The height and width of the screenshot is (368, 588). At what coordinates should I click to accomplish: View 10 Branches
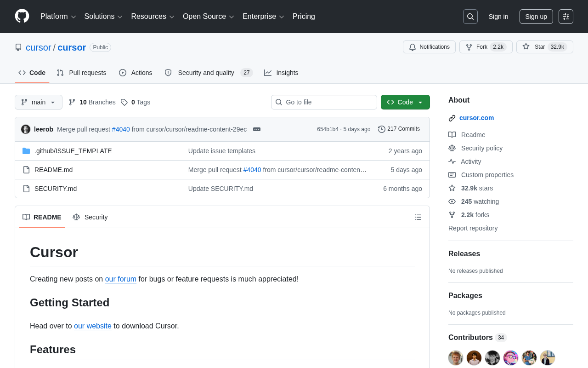click(92, 102)
